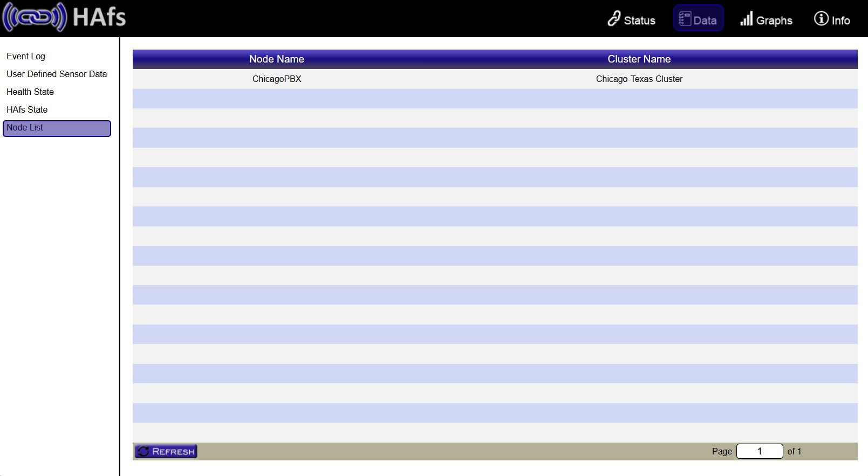868x476 pixels.
Task: Open User Defined Sensor Data
Action: click(57, 74)
